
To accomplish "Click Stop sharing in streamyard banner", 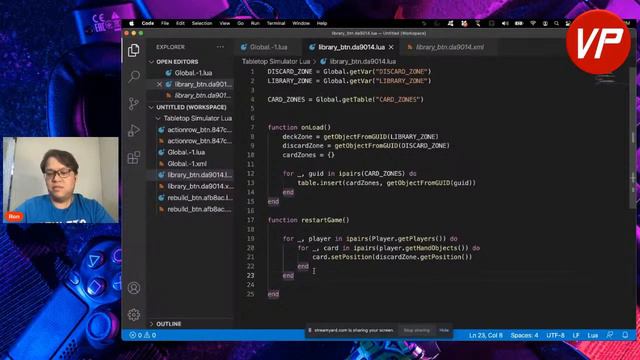I will [x=416, y=330].
